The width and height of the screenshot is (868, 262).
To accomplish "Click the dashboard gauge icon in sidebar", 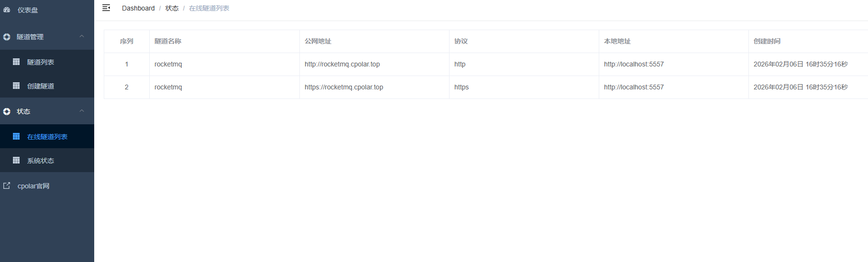I will [x=7, y=10].
